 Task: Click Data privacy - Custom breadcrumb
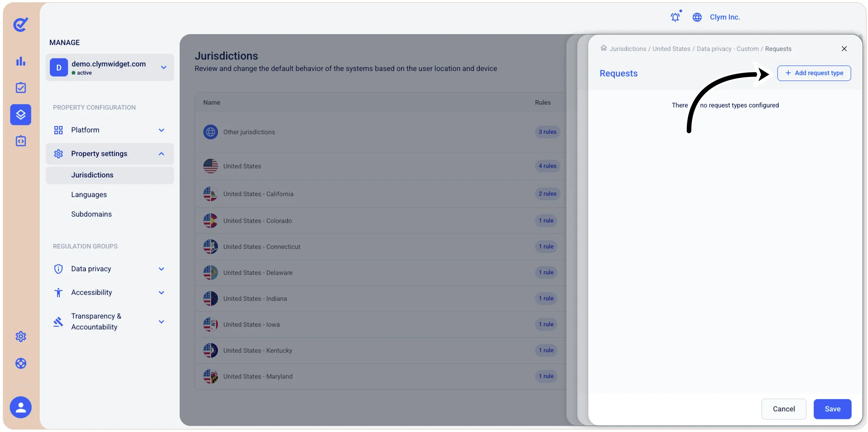(728, 49)
